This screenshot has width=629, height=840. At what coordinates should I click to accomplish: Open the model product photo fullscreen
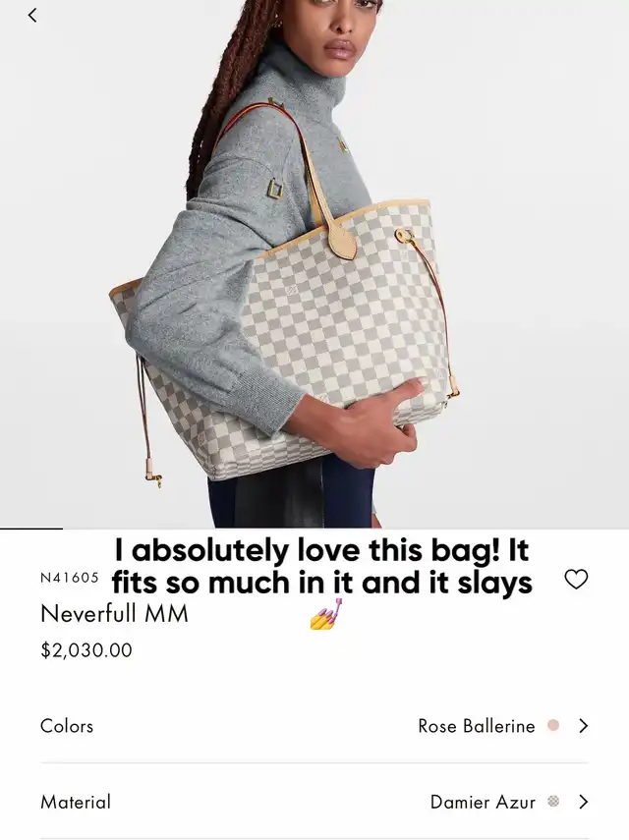point(314,263)
